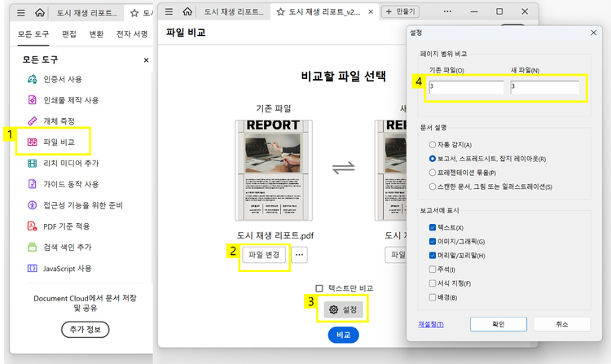The width and height of the screenshot is (611, 364).
Task: Open 리치 미디어 추가 icon
Action: click(x=33, y=163)
